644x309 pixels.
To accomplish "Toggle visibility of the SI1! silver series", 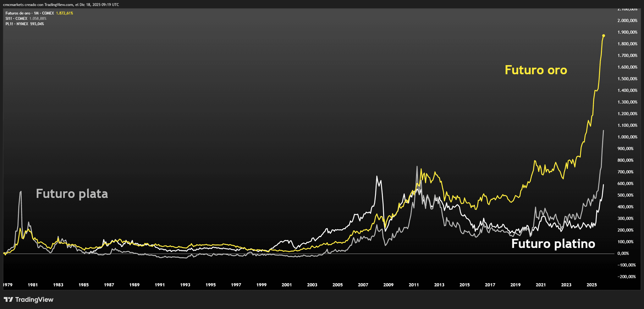I will [x=9, y=19].
